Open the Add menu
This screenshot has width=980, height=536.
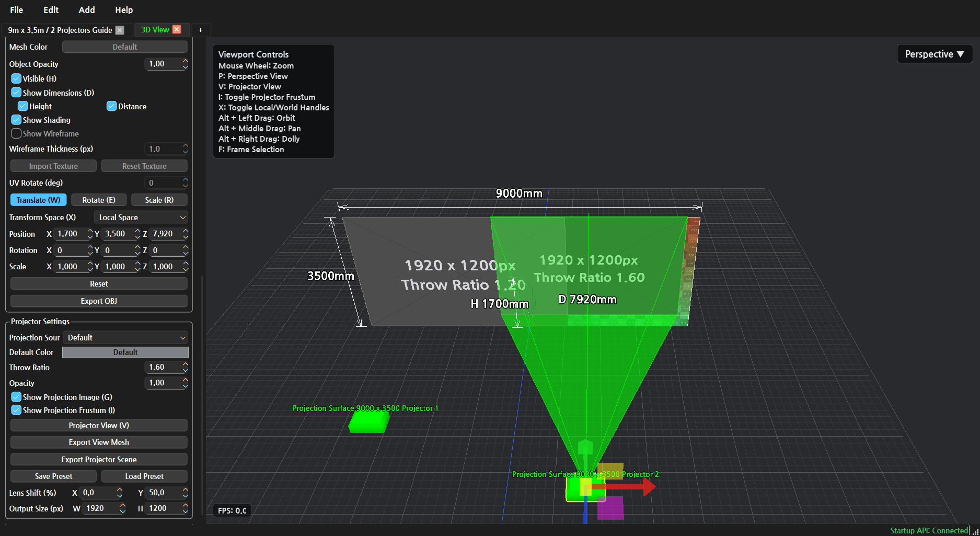87,10
